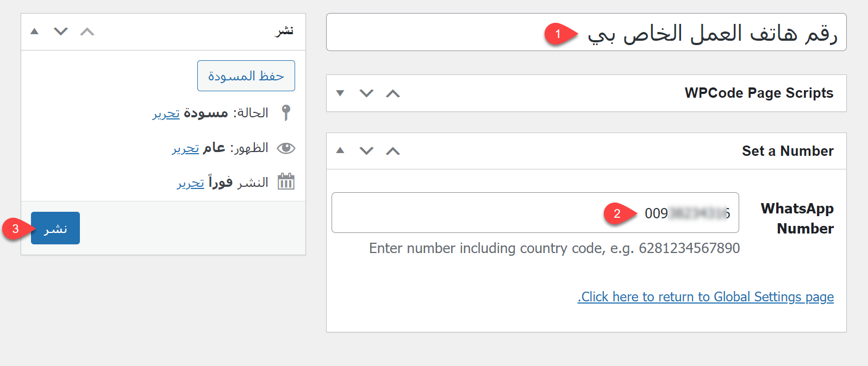
Task: Click the post title text field
Action: tap(435, 33)
